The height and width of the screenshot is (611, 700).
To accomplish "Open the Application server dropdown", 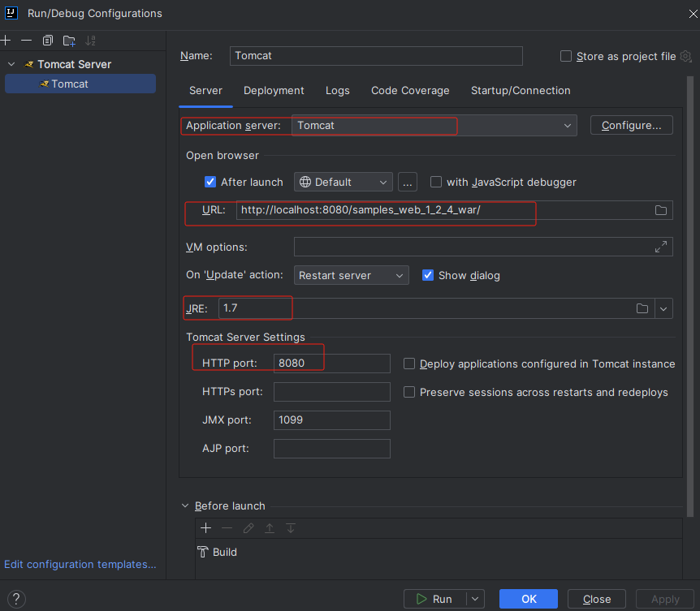I will 567,126.
